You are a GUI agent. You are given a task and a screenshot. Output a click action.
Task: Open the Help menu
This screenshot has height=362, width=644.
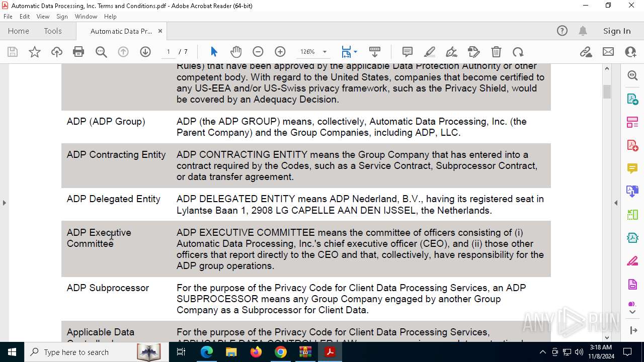110,16
